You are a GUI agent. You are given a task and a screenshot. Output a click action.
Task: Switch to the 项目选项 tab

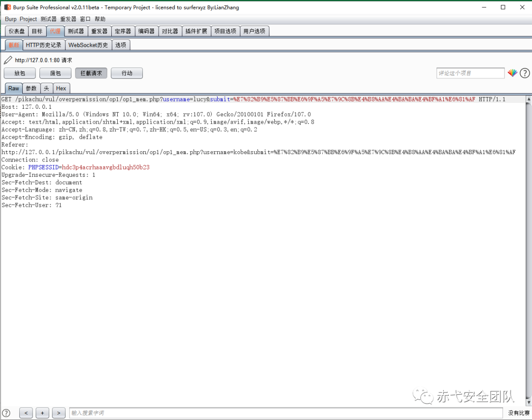225,31
